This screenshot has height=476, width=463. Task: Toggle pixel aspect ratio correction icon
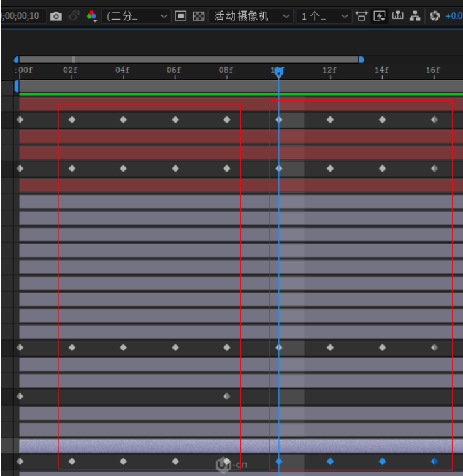(x=362, y=16)
